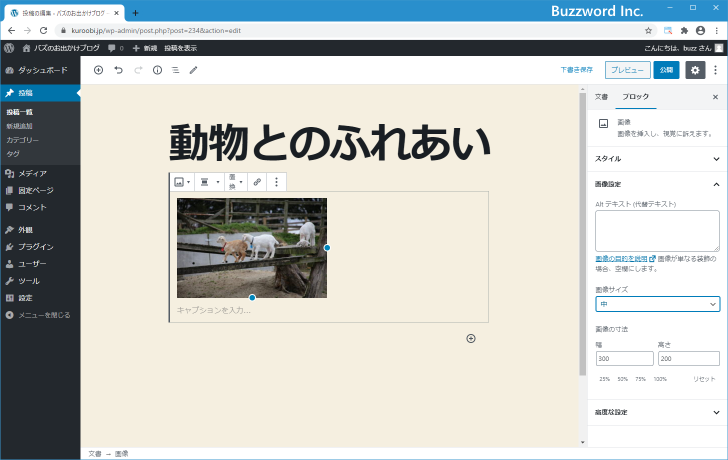This screenshot has height=460, width=728.
Task: Click the リセット dimensions button
Action: [x=704, y=379]
